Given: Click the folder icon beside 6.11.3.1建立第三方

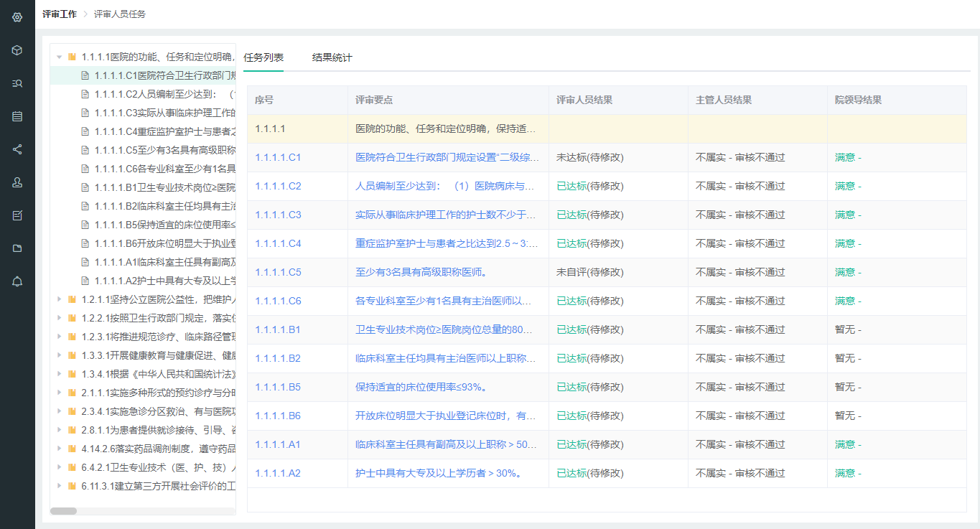Looking at the screenshot, I should coord(72,486).
